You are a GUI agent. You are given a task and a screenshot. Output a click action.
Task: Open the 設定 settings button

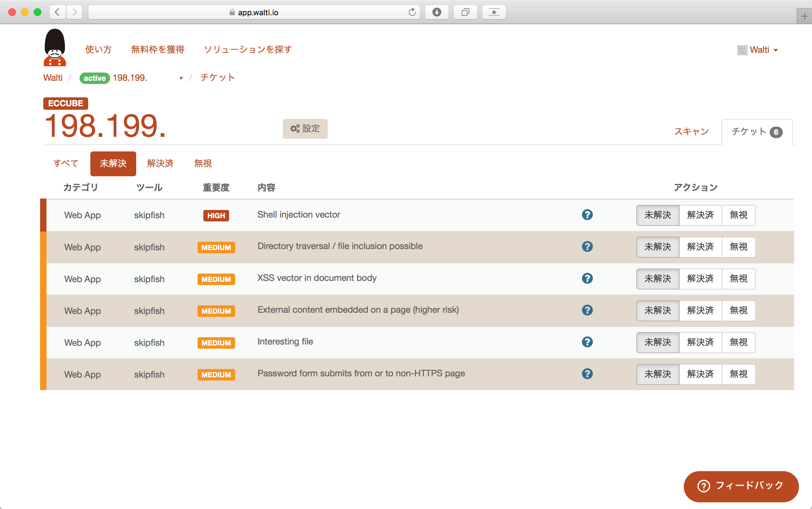tap(305, 129)
